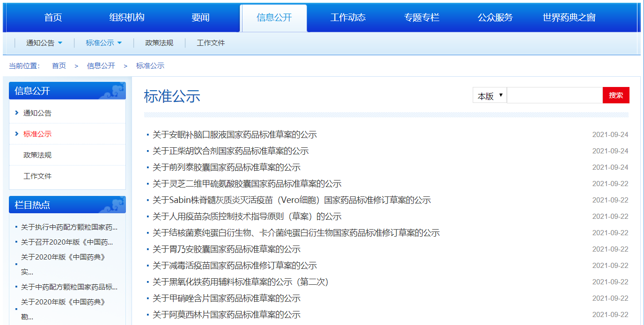Open hot topic 关于执行中药配方颗粒国家药... link

69,227
